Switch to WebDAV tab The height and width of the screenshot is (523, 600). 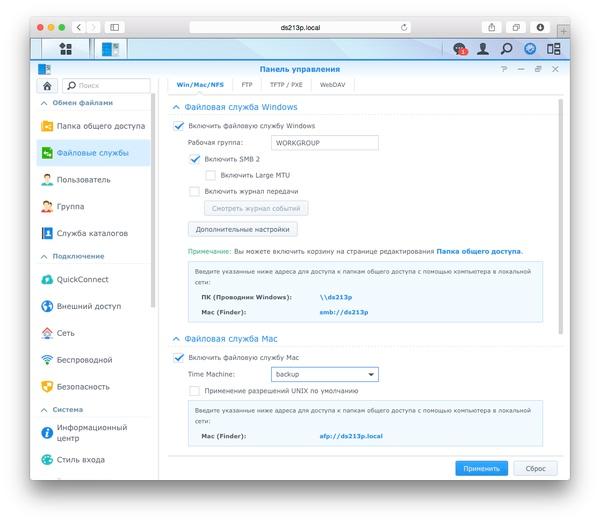[x=333, y=85]
